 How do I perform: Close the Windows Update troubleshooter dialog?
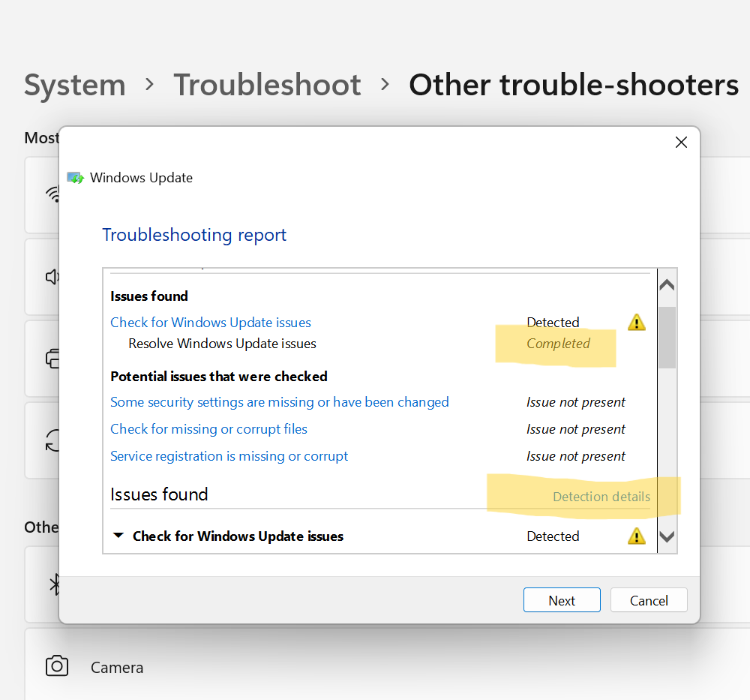pyautogui.click(x=681, y=142)
